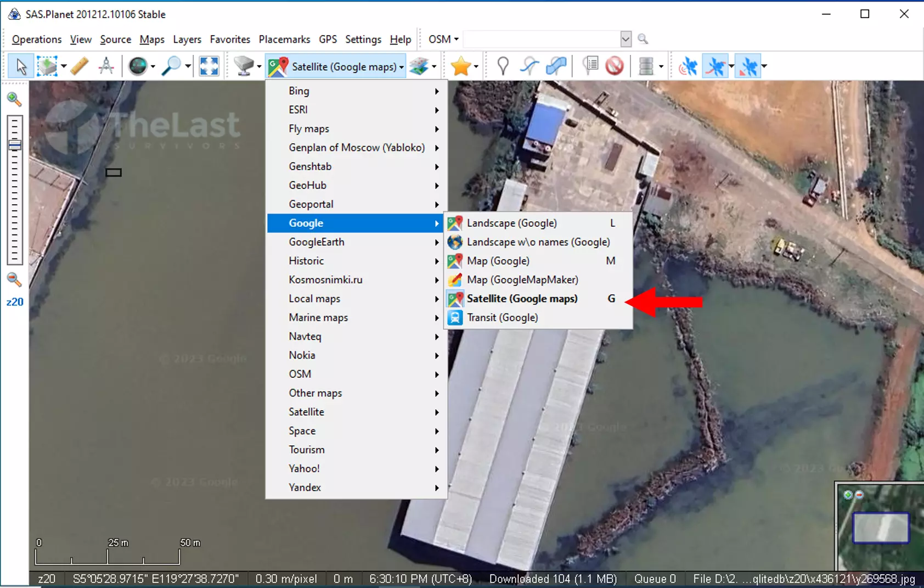Open the View menu
The image size is (924, 588).
(x=81, y=40)
